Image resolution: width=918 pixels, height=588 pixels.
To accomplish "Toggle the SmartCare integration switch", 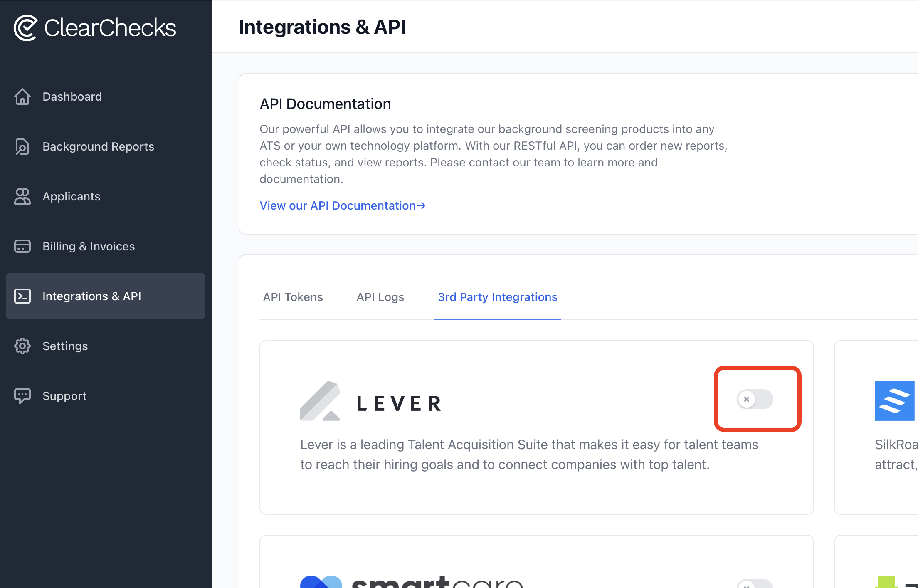I will (755, 584).
